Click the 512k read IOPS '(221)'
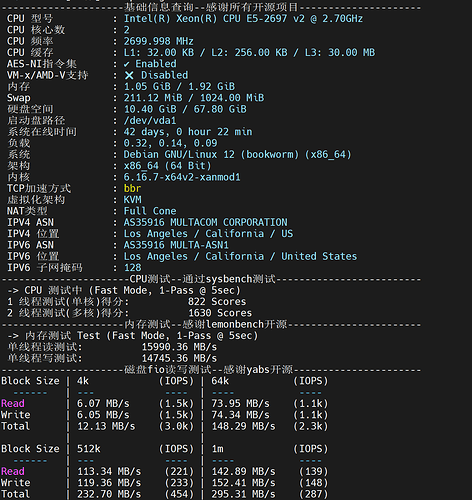This screenshot has width=472, height=500. click(x=179, y=472)
